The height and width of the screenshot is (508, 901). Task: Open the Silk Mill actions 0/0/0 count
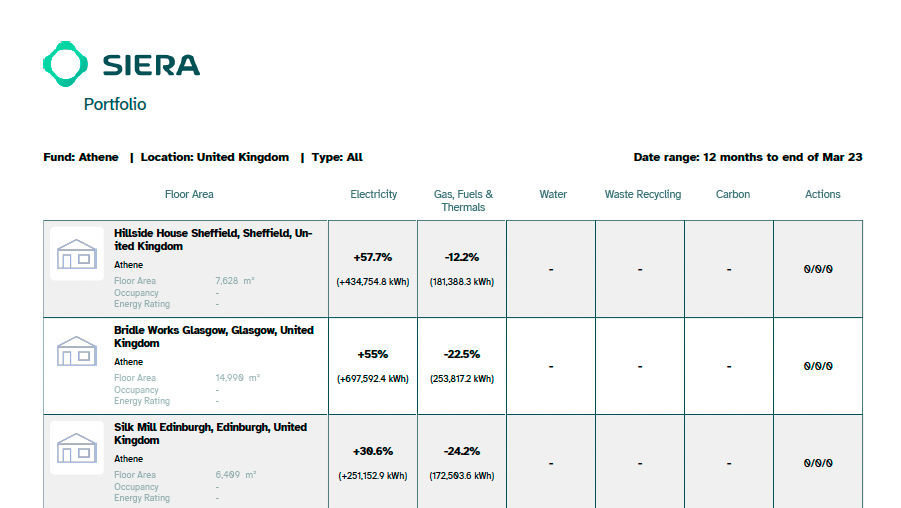[818, 463]
